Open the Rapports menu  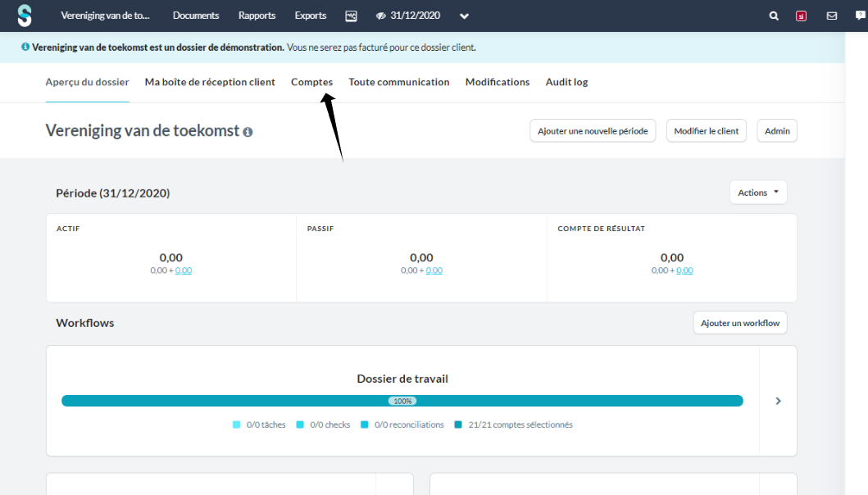tap(257, 16)
